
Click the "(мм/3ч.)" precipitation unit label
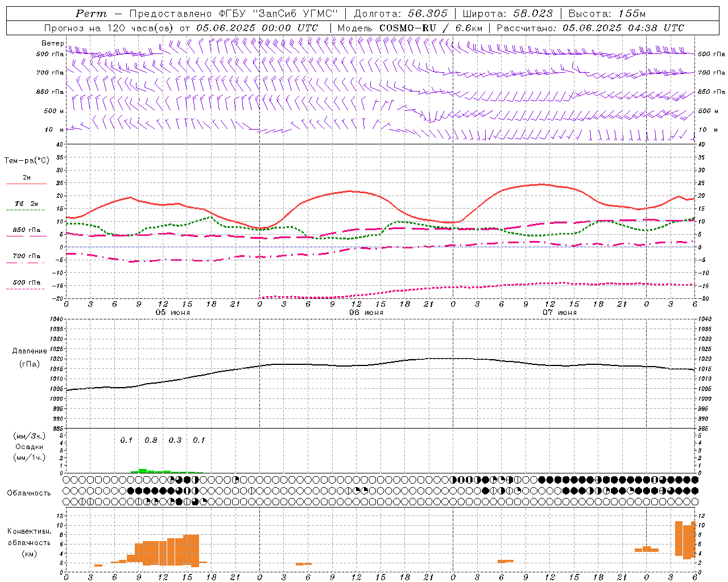[x=30, y=436]
